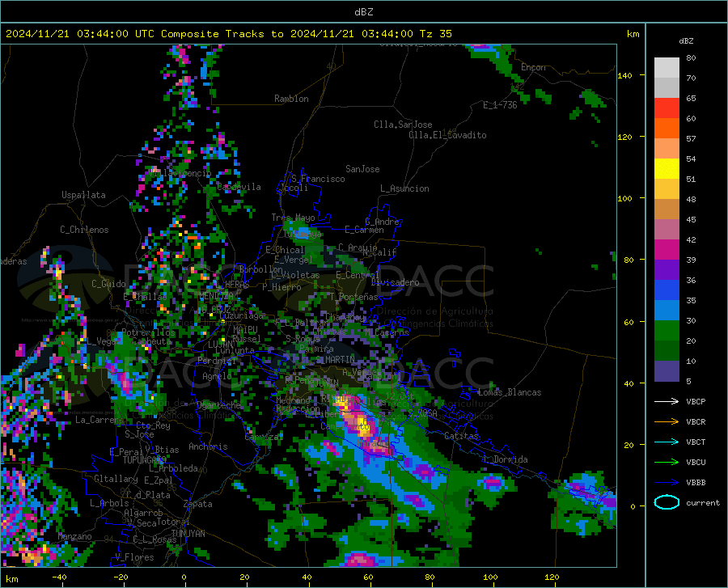Select the red 65 dBZ legend swatch

click(667, 108)
